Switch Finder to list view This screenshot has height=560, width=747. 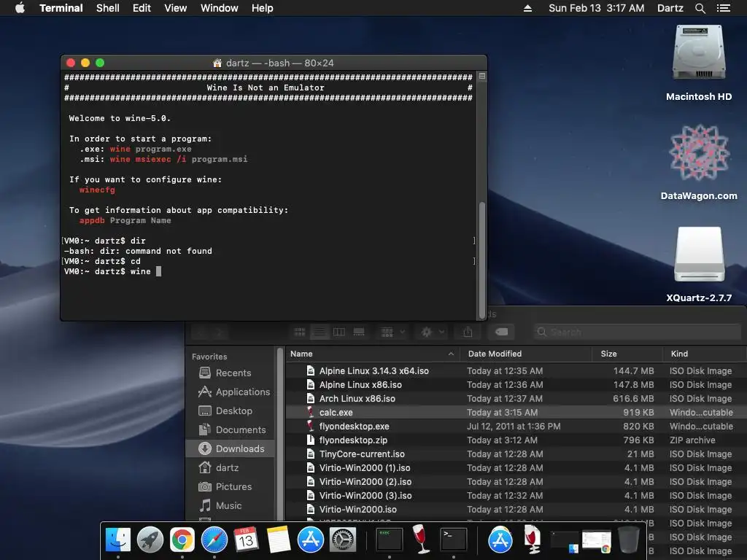tap(320, 332)
